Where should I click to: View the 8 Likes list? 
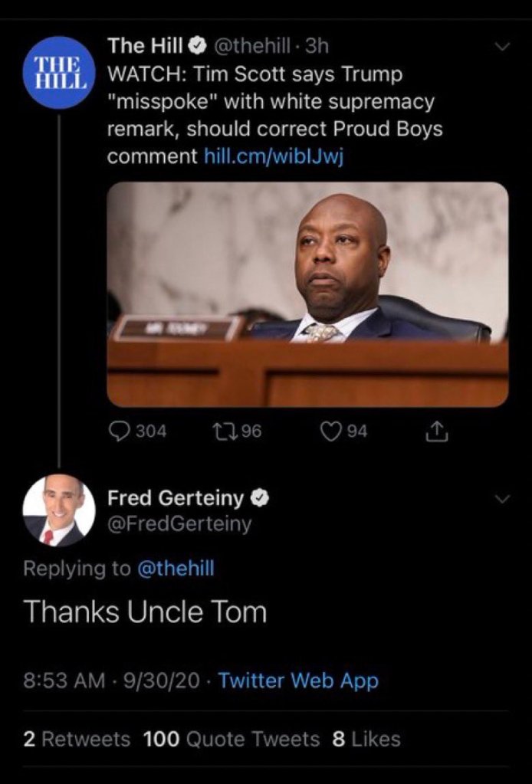point(366,739)
